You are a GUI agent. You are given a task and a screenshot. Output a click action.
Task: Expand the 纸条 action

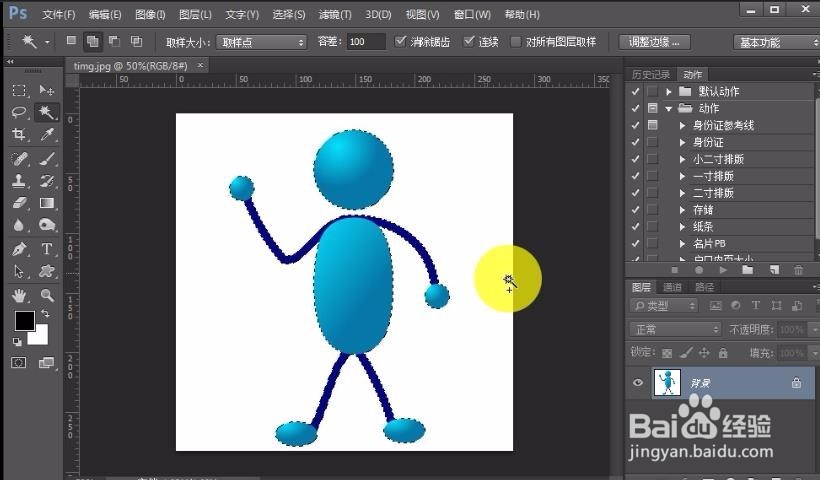pos(682,227)
